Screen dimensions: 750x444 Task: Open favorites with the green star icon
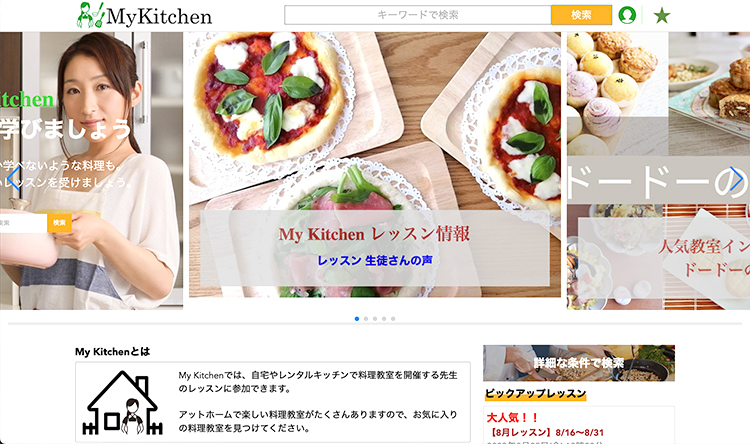pos(662,15)
